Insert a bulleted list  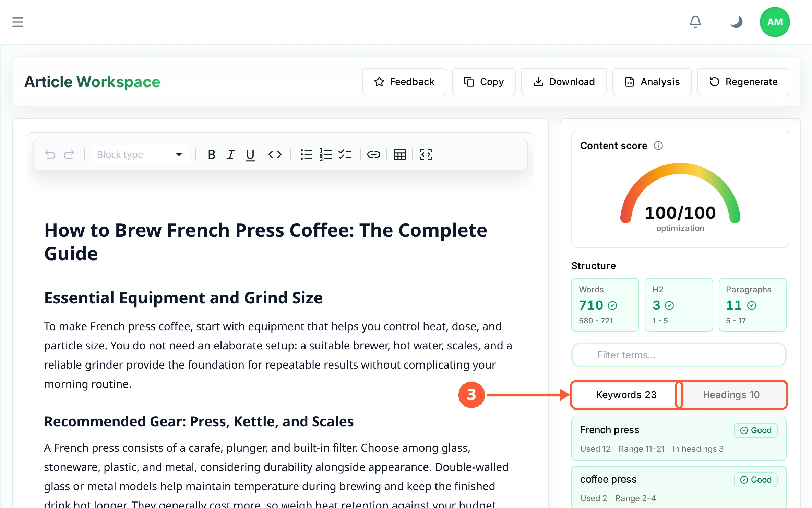(x=307, y=154)
